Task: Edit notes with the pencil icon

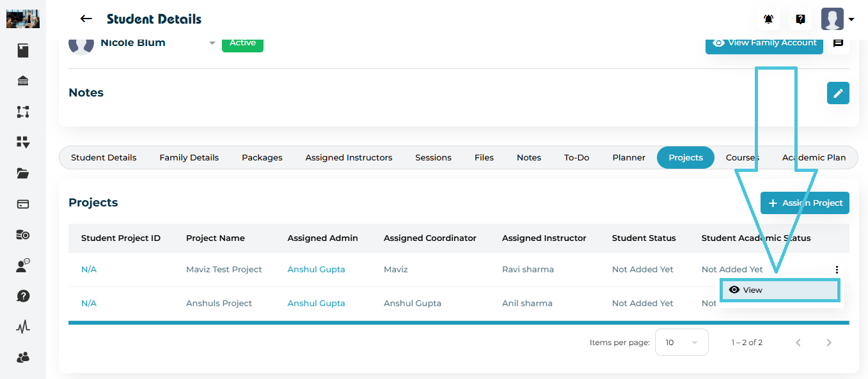Action: pos(838,93)
